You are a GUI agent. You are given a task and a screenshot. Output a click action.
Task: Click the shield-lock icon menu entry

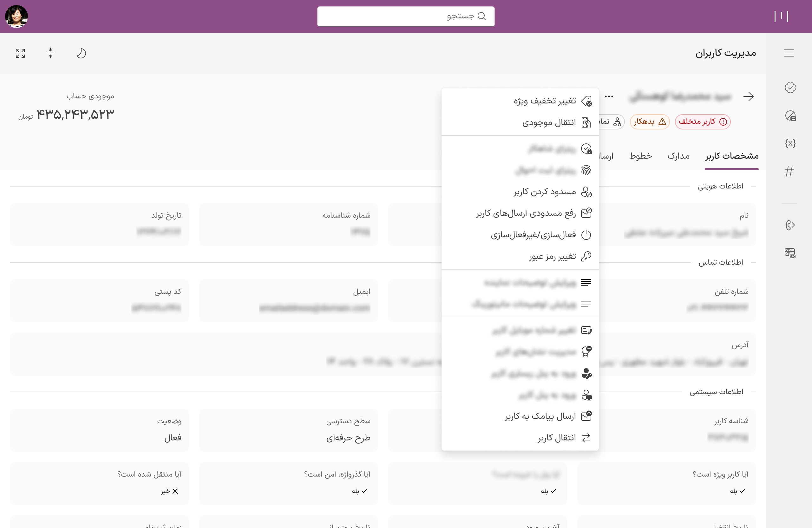pos(520,149)
